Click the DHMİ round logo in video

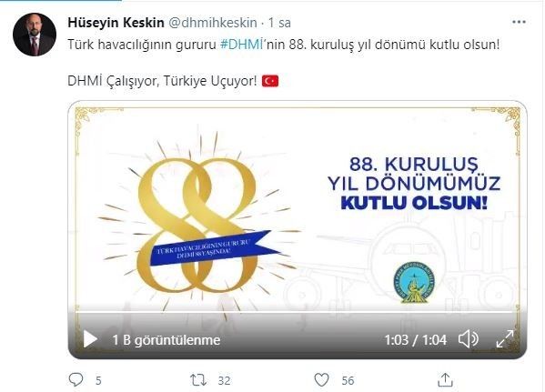[x=414, y=282]
